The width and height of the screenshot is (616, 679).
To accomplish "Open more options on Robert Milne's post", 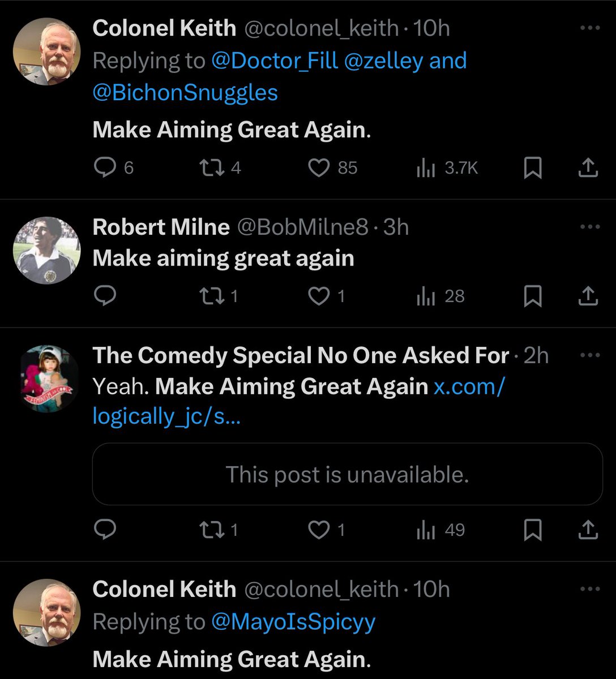I will tap(590, 227).
